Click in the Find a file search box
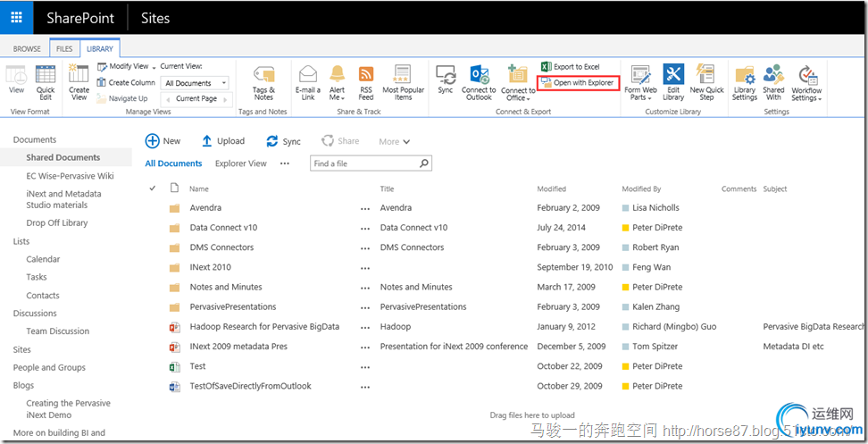Viewport: 868px width, 444px height. click(x=365, y=163)
